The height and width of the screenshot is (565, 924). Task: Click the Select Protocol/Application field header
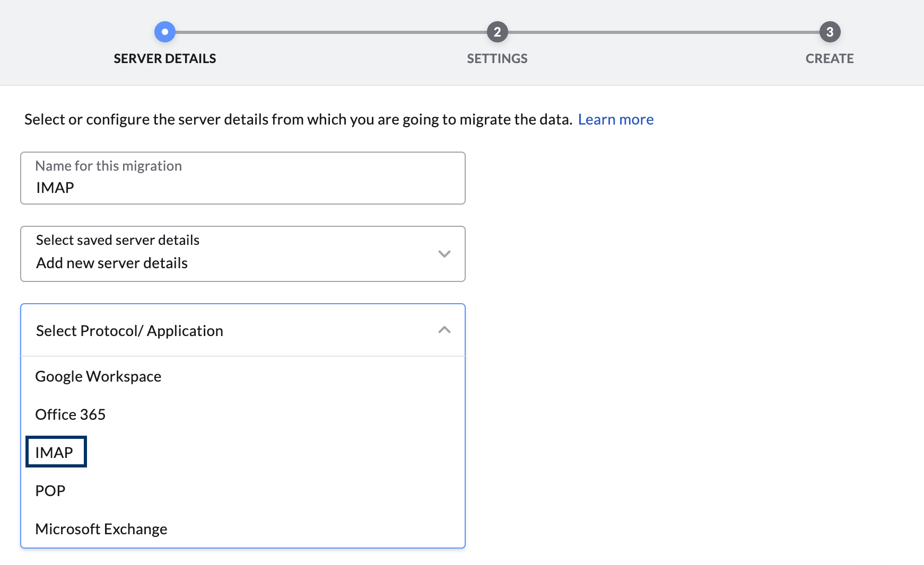coord(129,330)
